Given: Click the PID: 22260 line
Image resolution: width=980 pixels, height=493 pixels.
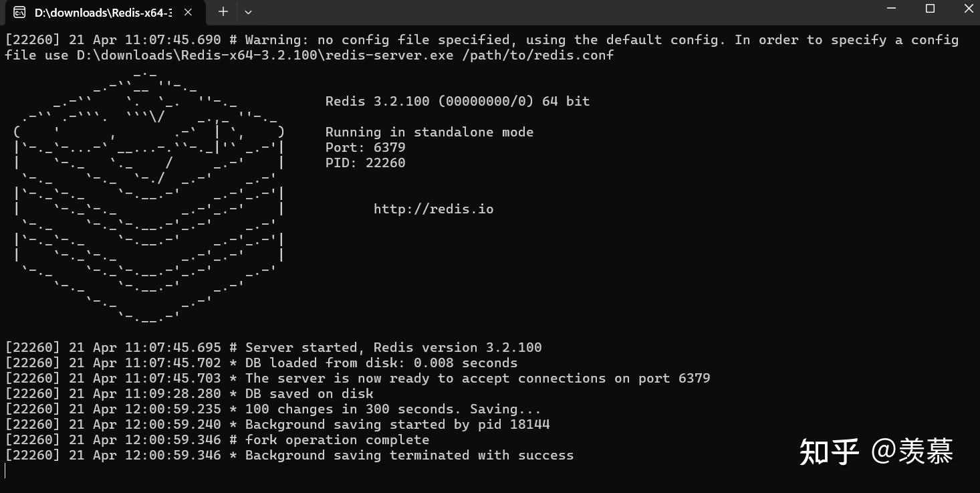Looking at the screenshot, I should 365,163.
